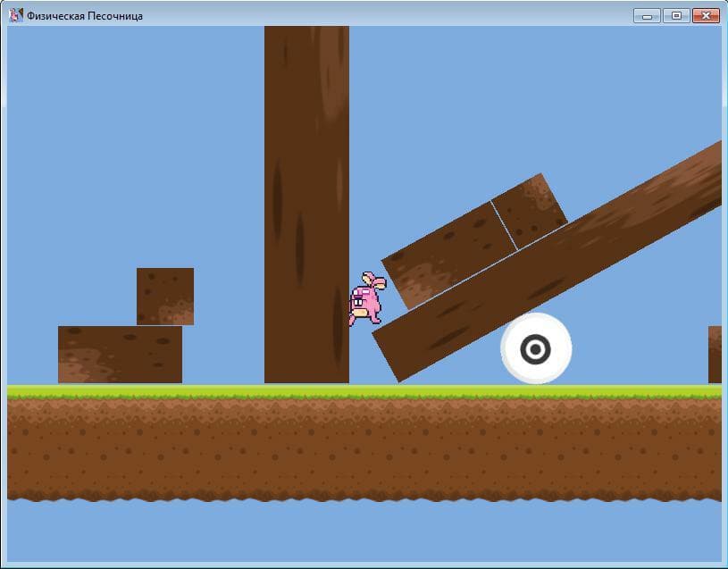Click the partially visible dirt block at the right edge
Image resolution: width=728 pixels, height=569 pixels.
click(x=715, y=355)
